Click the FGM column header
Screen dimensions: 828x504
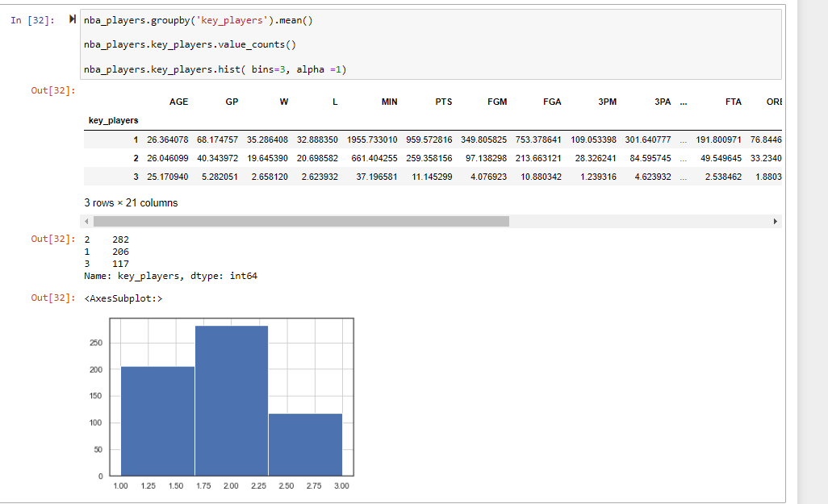pyautogui.click(x=497, y=102)
